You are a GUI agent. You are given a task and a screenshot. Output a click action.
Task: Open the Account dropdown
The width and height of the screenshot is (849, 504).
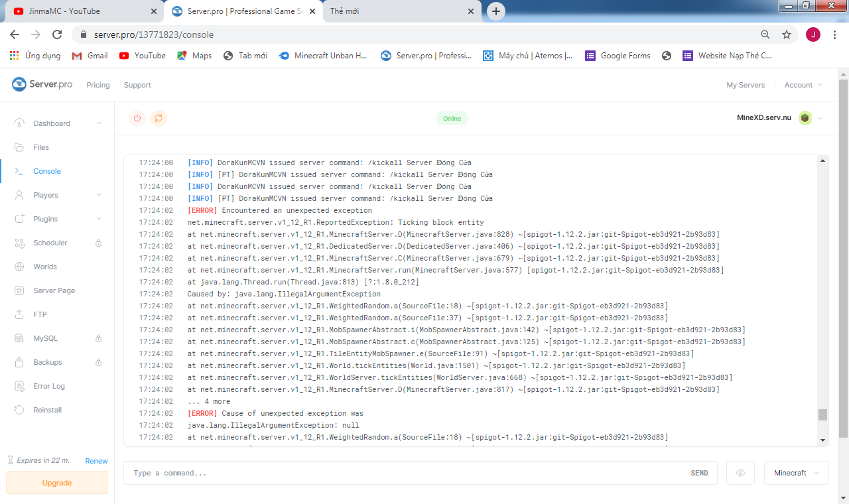(803, 85)
